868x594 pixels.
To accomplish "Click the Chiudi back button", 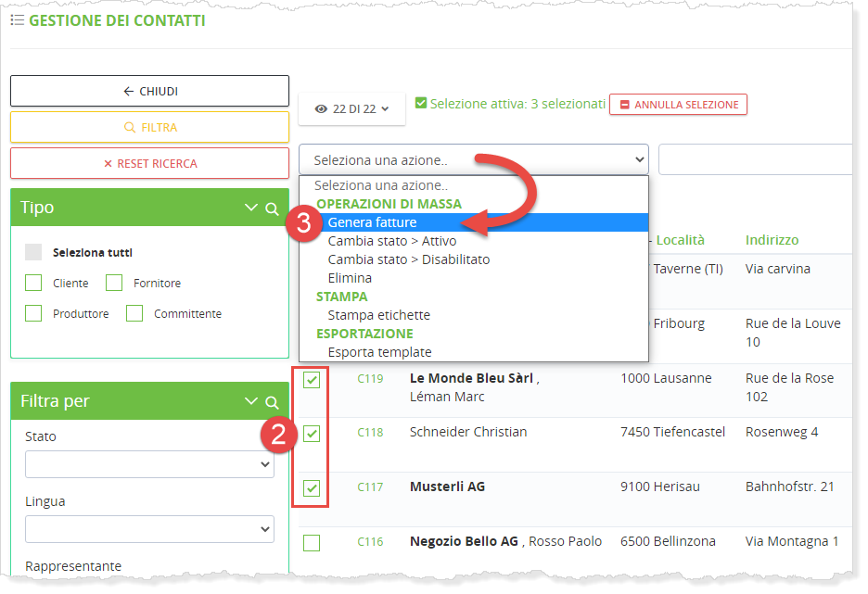I will pyautogui.click(x=149, y=91).
